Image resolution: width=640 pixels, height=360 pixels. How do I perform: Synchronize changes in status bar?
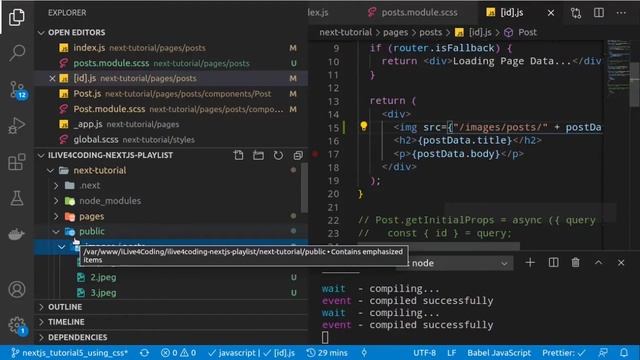tap(144, 353)
